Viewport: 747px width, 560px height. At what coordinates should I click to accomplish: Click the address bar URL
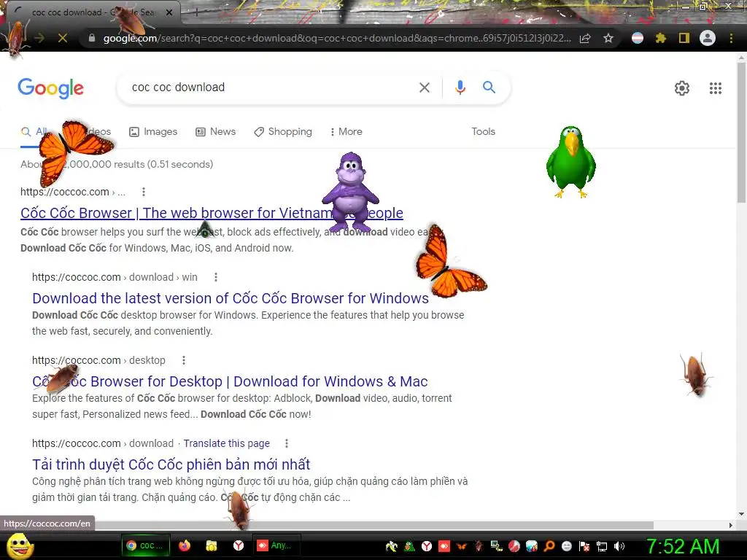coord(337,38)
